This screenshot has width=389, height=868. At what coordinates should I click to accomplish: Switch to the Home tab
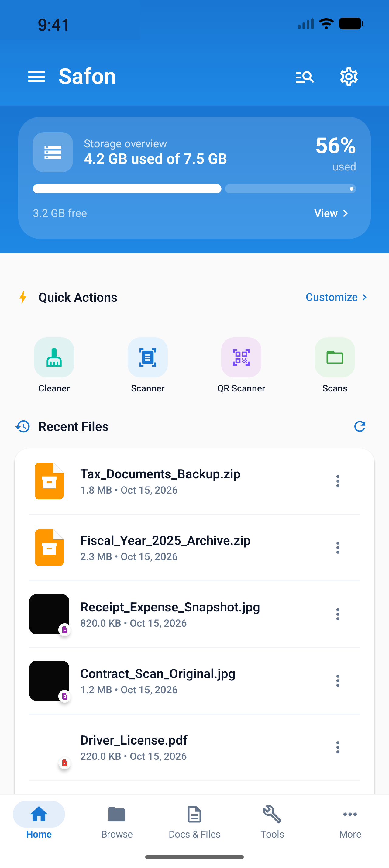click(39, 821)
